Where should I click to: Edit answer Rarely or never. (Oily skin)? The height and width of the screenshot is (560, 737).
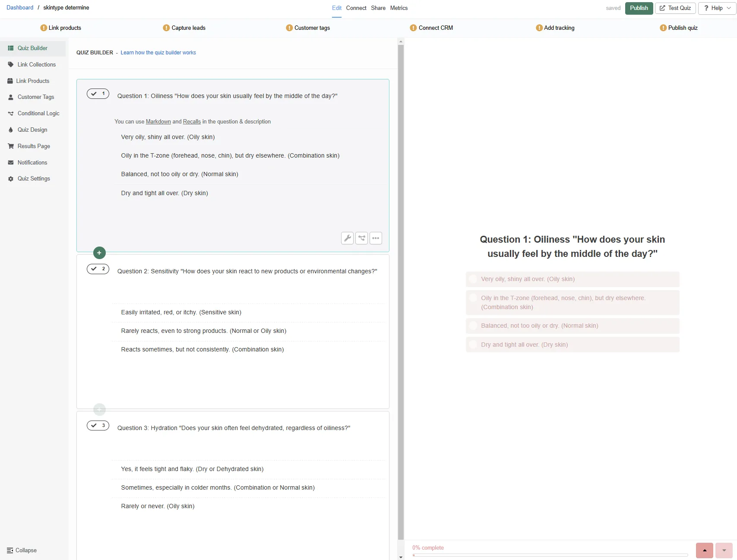pos(158,506)
